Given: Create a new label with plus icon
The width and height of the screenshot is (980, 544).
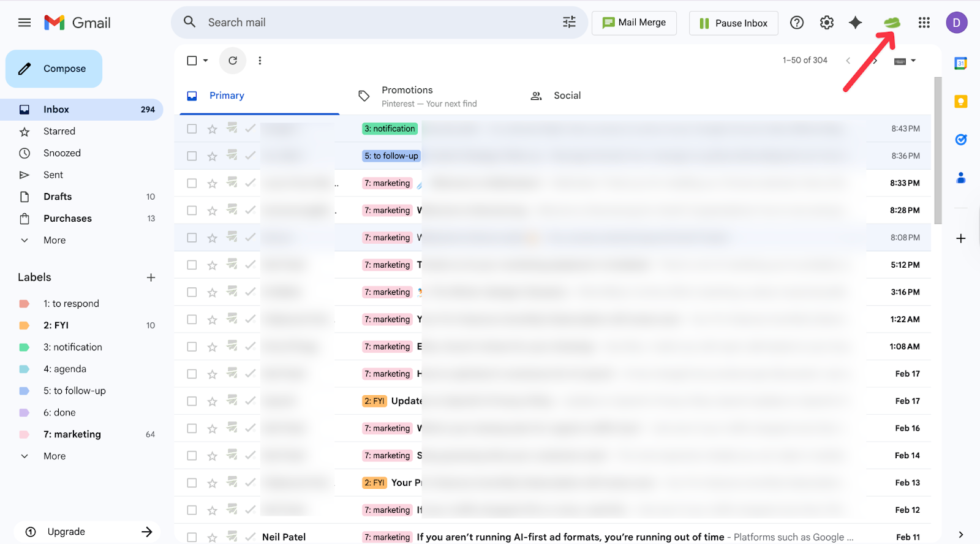Looking at the screenshot, I should [151, 278].
